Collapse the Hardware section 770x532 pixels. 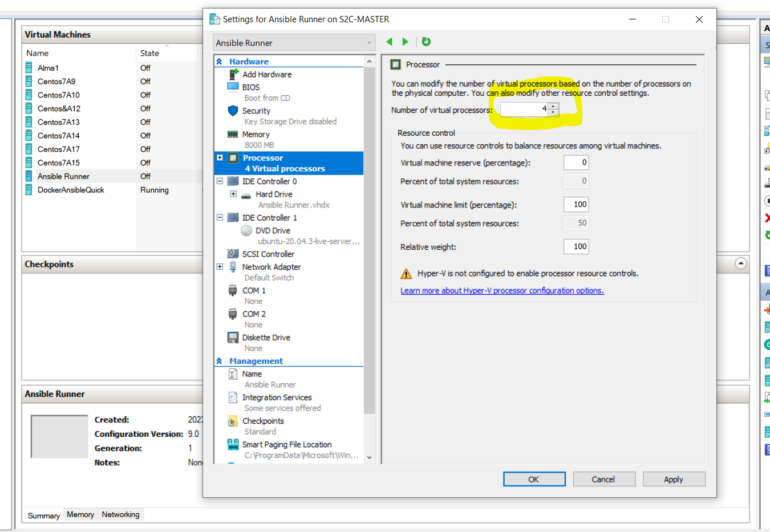point(219,62)
